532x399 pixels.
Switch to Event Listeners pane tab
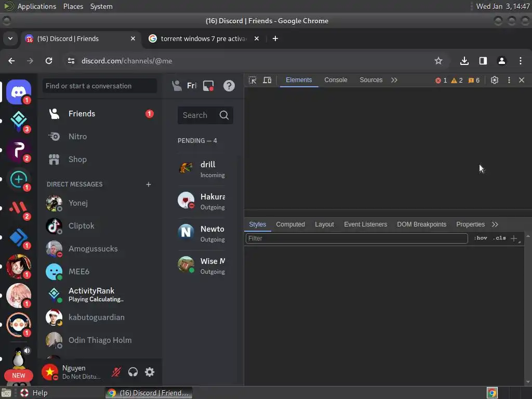pos(365,224)
